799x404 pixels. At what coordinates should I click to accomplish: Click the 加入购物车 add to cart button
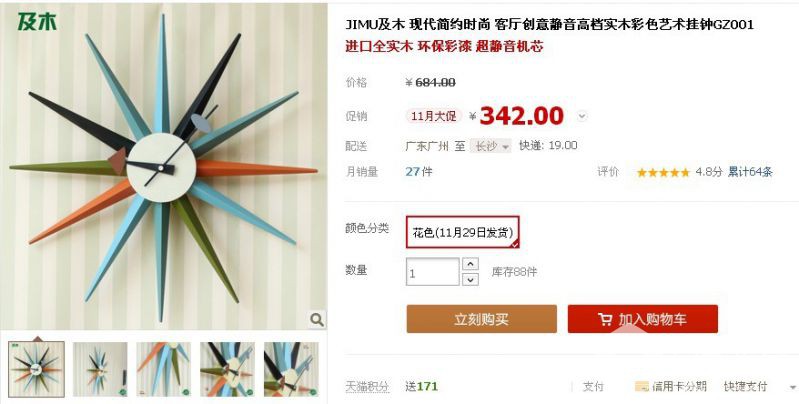[643, 319]
